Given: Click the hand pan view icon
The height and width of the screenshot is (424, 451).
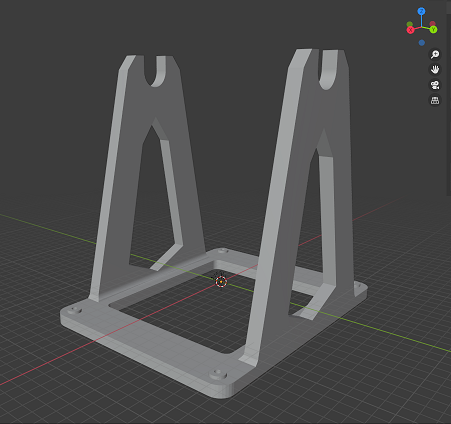Looking at the screenshot, I should (x=435, y=69).
